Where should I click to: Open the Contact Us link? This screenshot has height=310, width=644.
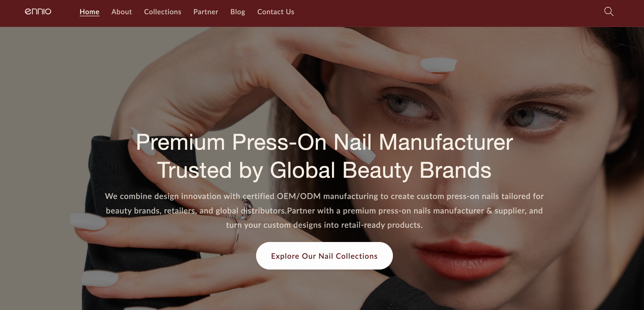[x=276, y=12]
